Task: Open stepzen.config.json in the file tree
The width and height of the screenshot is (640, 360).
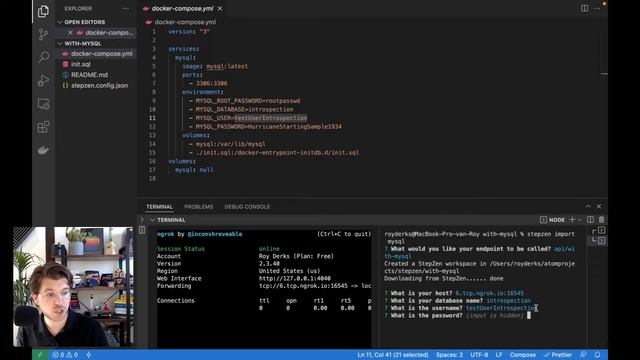Action: point(99,86)
